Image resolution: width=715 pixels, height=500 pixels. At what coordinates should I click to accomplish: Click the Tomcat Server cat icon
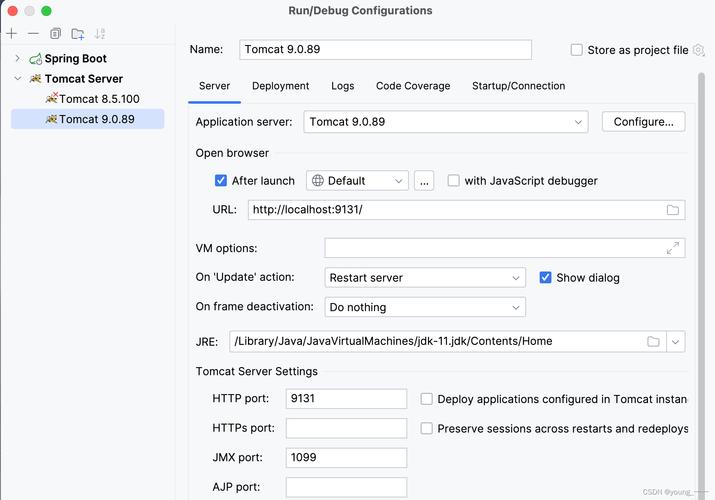[x=35, y=79]
